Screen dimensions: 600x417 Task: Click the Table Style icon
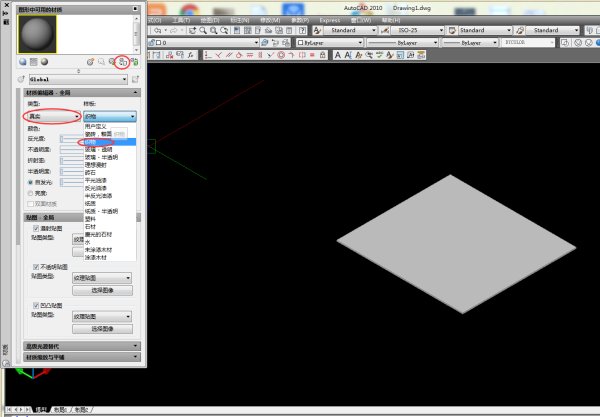coord(452,30)
